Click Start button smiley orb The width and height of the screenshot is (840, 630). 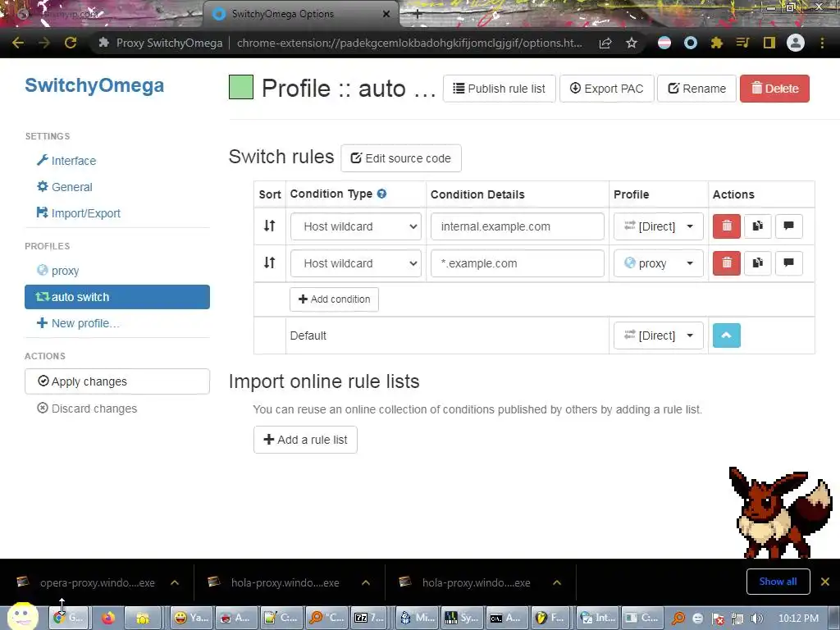point(22,616)
